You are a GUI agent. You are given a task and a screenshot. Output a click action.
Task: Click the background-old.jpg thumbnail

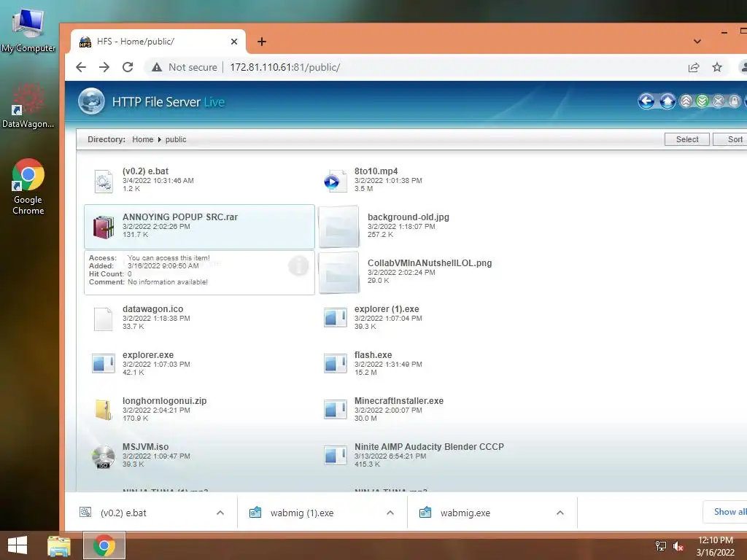click(338, 227)
